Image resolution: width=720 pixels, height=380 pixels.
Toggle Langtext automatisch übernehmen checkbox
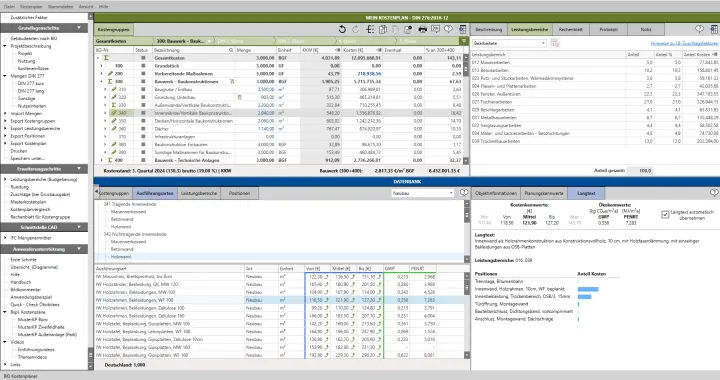pyautogui.click(x=665, y=214)
